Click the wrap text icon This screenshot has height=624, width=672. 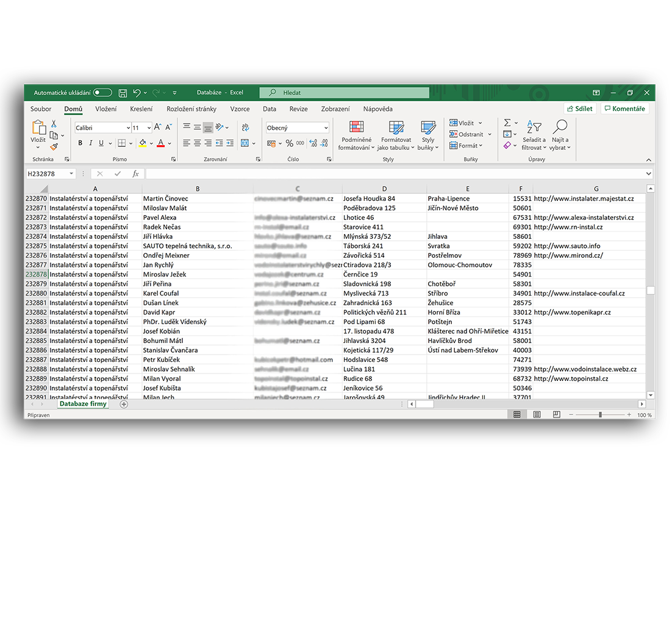tap(245, 127)
